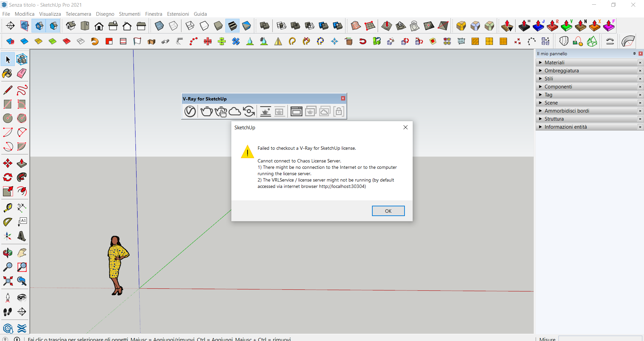
Task: Click Sandbox From Contours tool
Action: (356, 26)
